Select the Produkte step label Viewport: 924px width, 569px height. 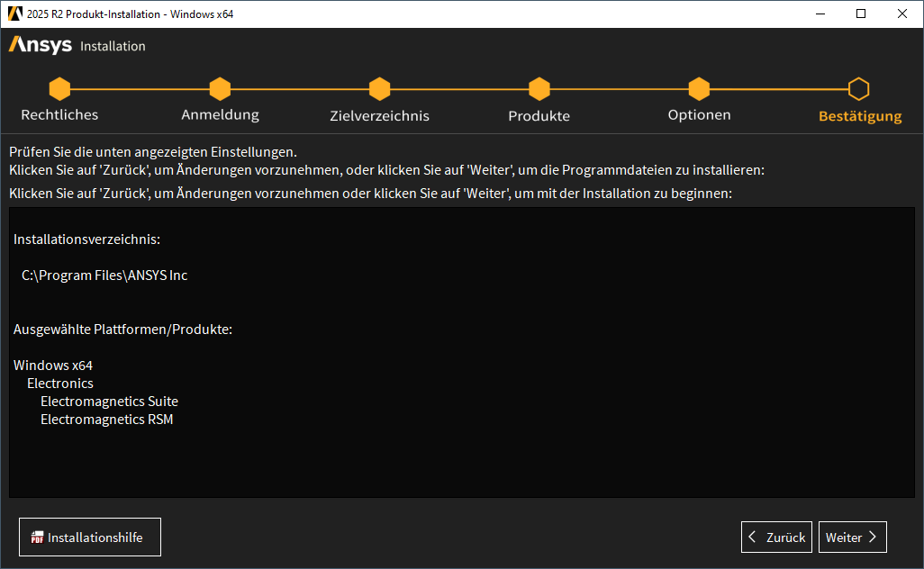pos(539,115)
